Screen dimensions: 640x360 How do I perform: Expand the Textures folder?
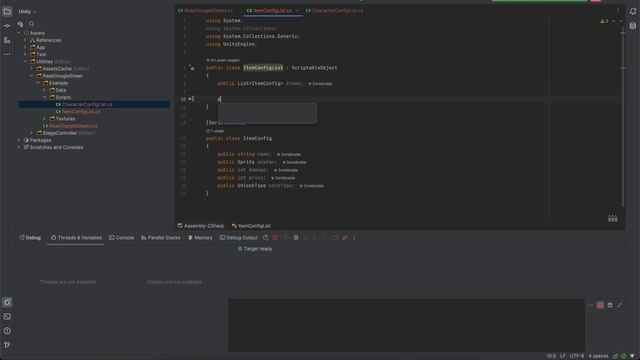45,119
